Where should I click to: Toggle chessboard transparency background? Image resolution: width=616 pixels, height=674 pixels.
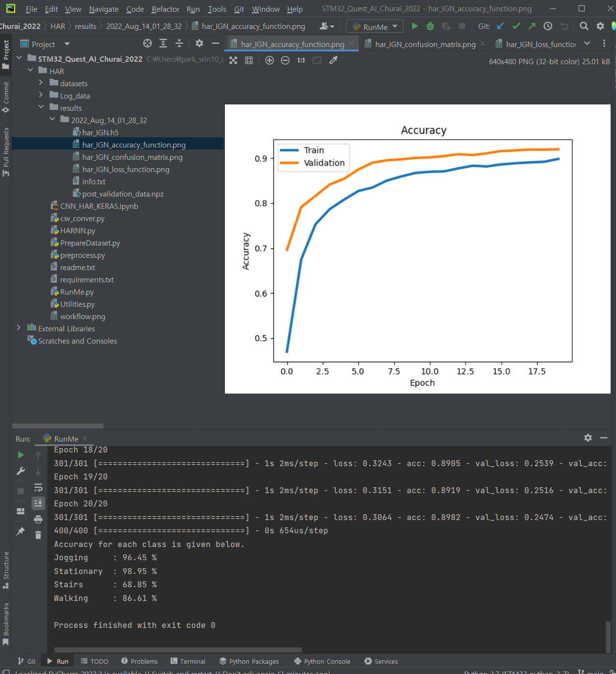(x=233, y=60)
